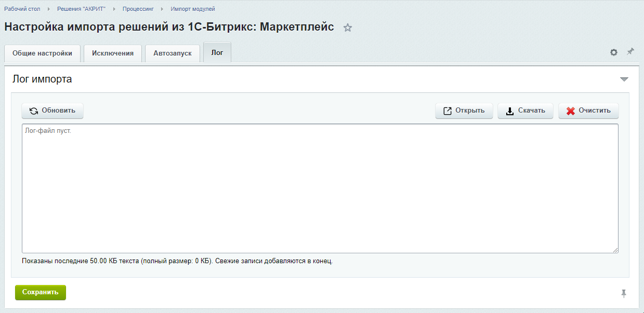The height and width of the screenshot is (313, 644).
Task: Go to the Автозапуск tab
Action: [x=173, y=53]
